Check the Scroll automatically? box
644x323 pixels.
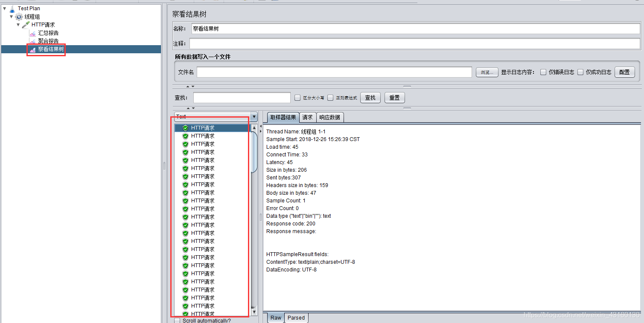pos(177,320)
